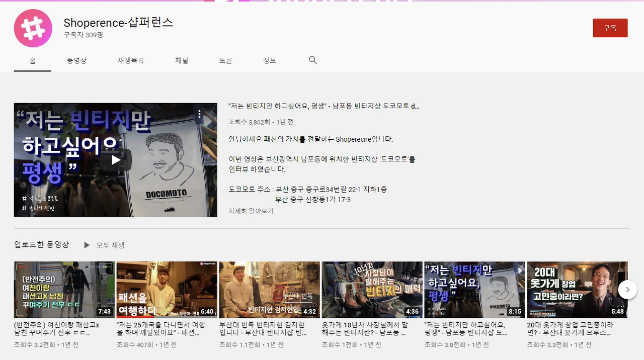Open the 부산대 빈둑 video thumbnail
The width and height of the screenshot is (644, 360).
[270, 290]
